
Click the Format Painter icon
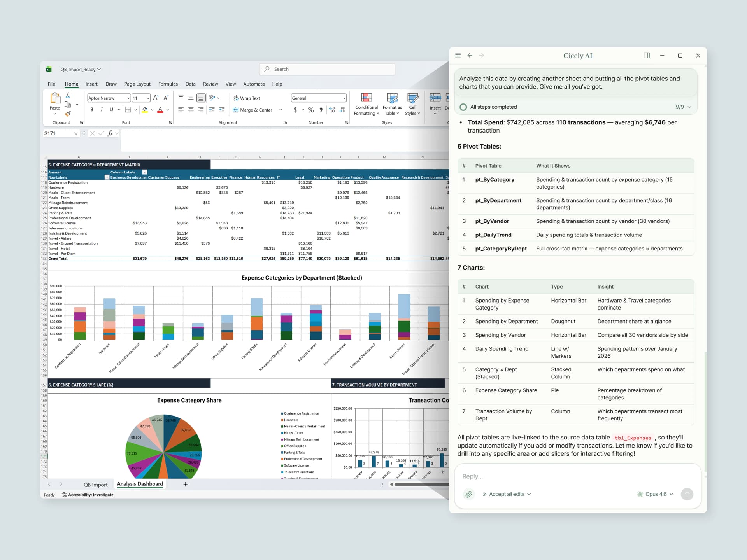coord(68,114)
